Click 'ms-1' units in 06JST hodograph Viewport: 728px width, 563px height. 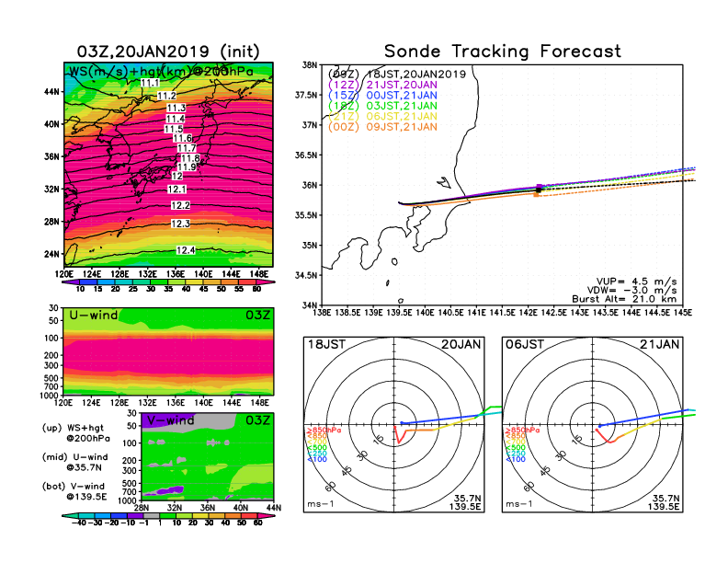pyautogui.click(x=519, y=504)
